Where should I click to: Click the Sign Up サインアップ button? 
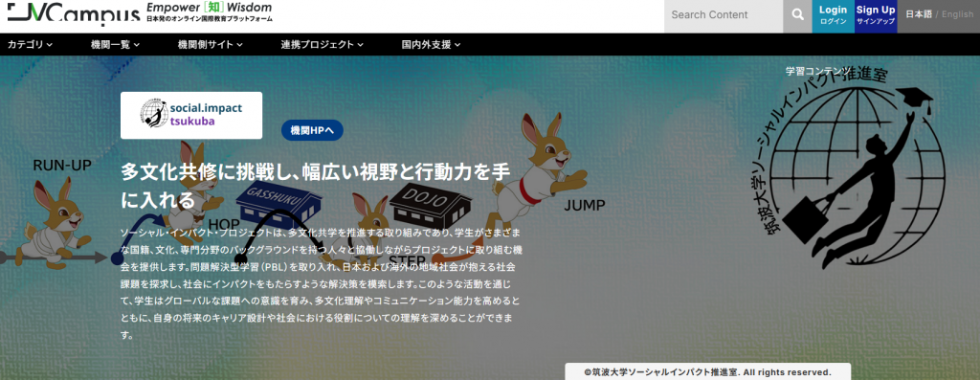[x=876, y=15]
